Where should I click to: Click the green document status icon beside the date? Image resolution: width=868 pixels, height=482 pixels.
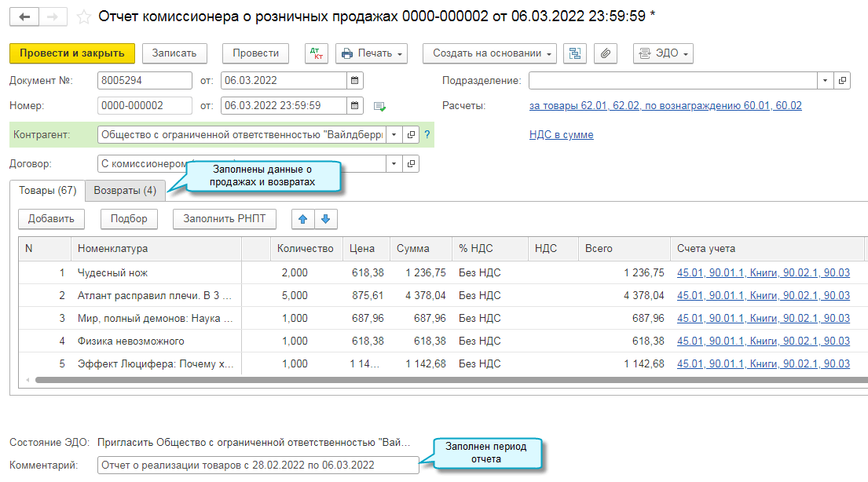379,106
